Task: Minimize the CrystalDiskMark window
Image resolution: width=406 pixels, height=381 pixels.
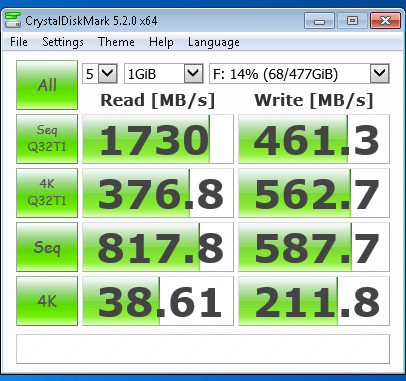Action: [319, 21]
